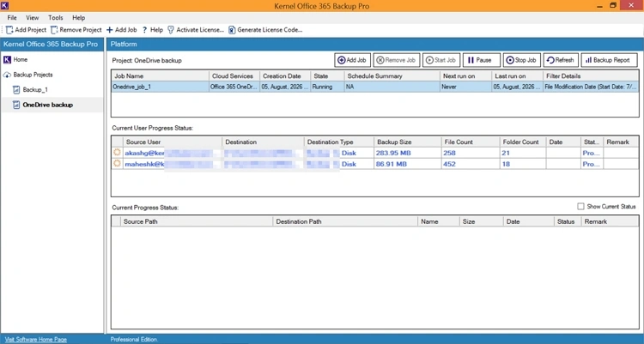Select the Onedrive_job_1 job row
The height and width of the screenshot is (344, 644).
(374, 87)
